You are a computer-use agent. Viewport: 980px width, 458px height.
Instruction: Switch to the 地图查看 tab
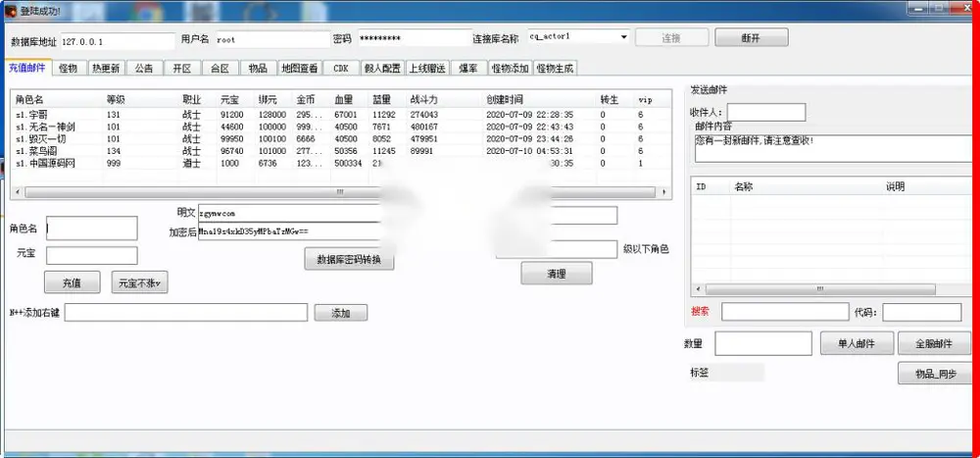[299, 69]
